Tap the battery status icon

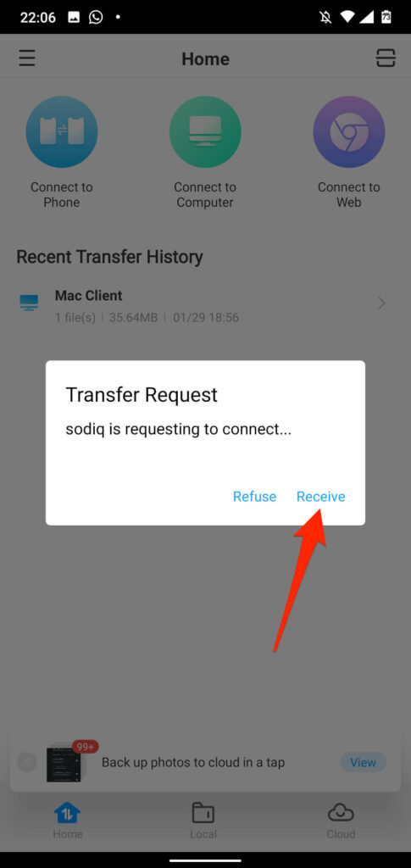click(386, 17)
